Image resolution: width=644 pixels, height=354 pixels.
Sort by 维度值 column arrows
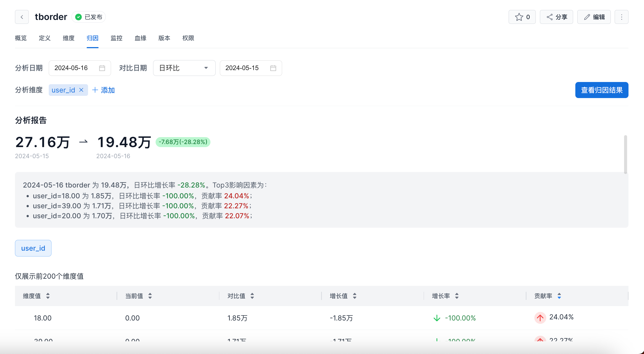coord(48,296)
